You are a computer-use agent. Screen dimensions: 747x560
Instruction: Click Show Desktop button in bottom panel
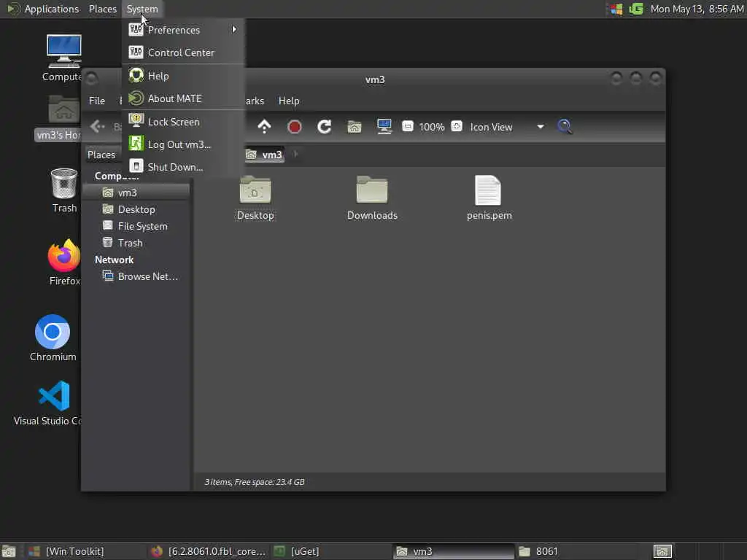[x=9, y=551]
